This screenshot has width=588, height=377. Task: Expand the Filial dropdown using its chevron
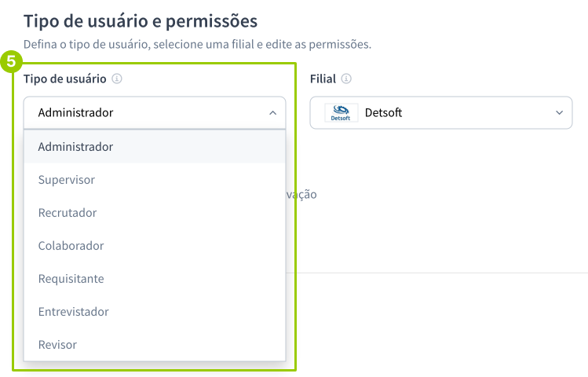tap(559, 112)
